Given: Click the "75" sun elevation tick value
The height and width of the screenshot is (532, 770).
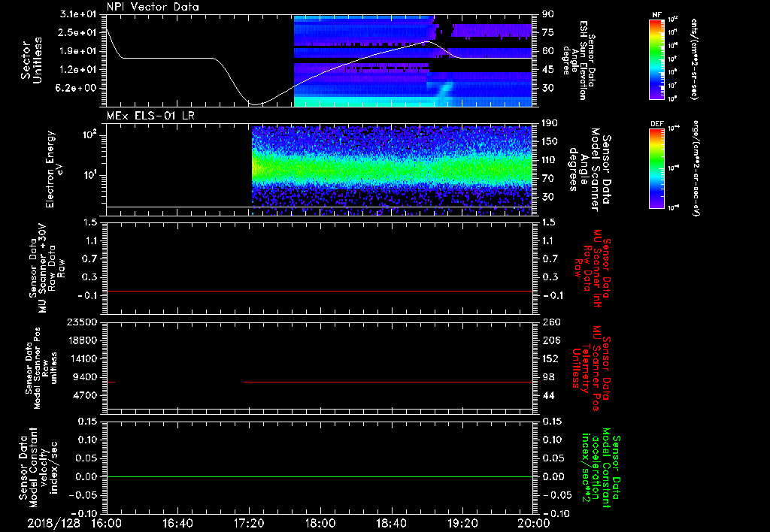Looking at the screenshot, I should tap(548, 32).
